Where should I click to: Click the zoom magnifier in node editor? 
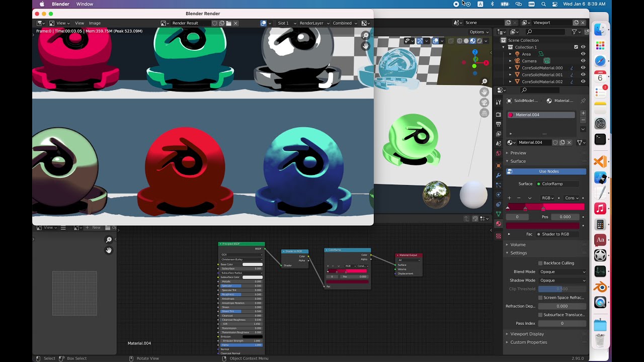tap(109, 240)
